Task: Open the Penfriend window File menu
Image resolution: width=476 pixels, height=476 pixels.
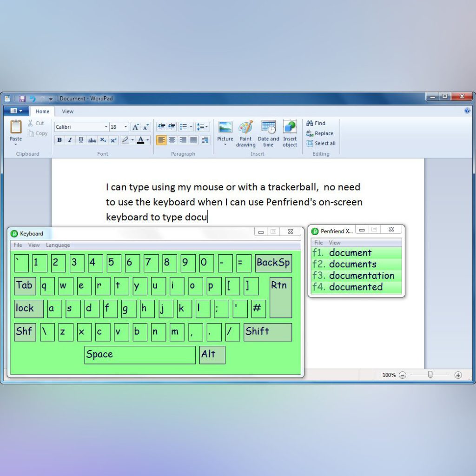Action: pos(318,243)
